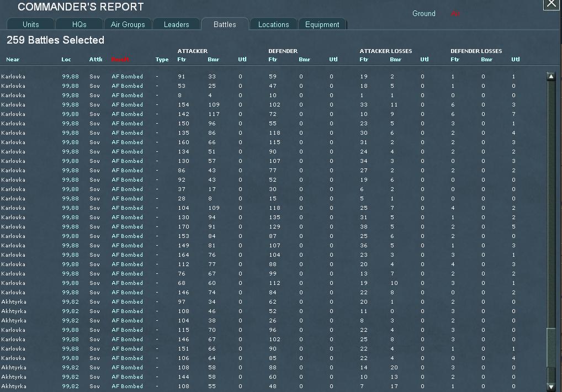The width and height of the screenshot is (562, 392).
Task: Sort by the Type column header
Action: [x=162, y=60]
